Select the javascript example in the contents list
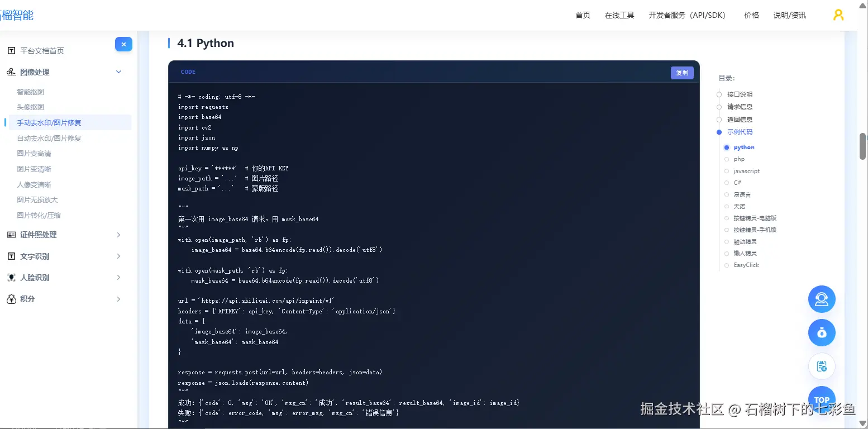Screen dimensions: 868x429 pos(746,171)
